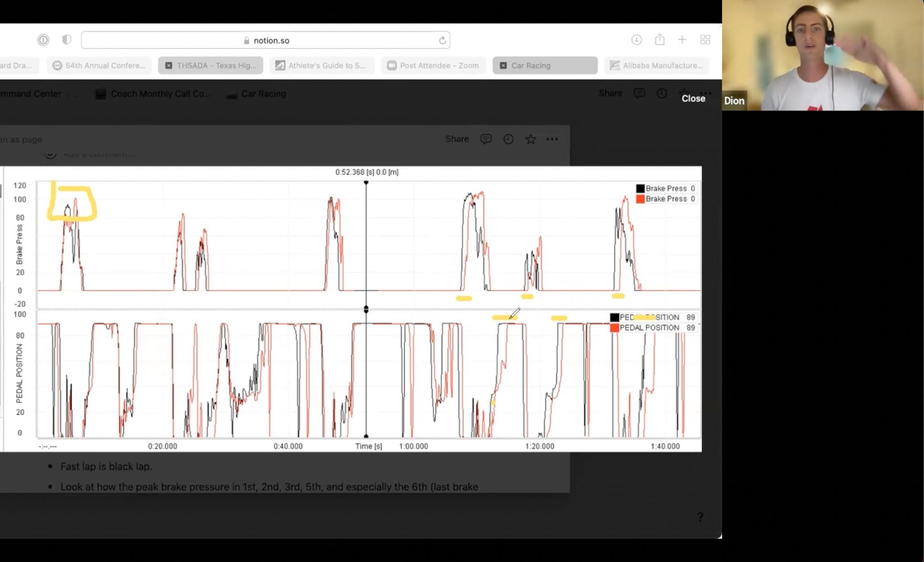The height and width of the screenshot is (562, 924).
Task: Click the Brake Press y-axis title
Action: [19, 244]
